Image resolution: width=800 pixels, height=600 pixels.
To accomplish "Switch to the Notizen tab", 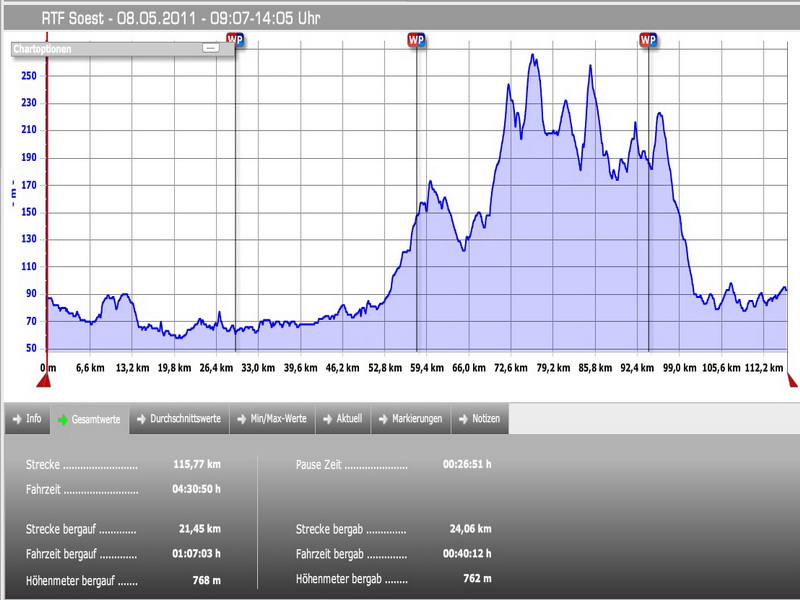I will 479,419.
